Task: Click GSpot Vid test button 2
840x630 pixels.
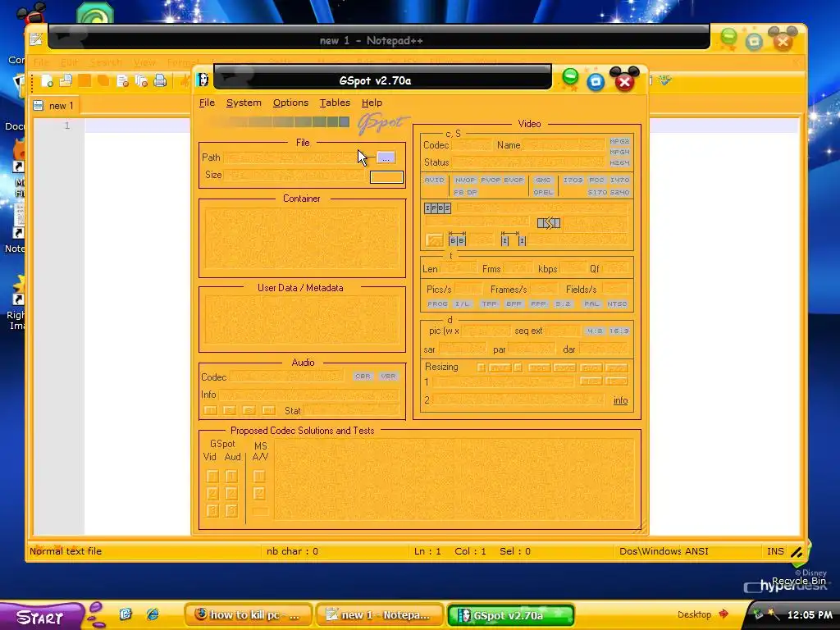Action: [x=212, y=493]
